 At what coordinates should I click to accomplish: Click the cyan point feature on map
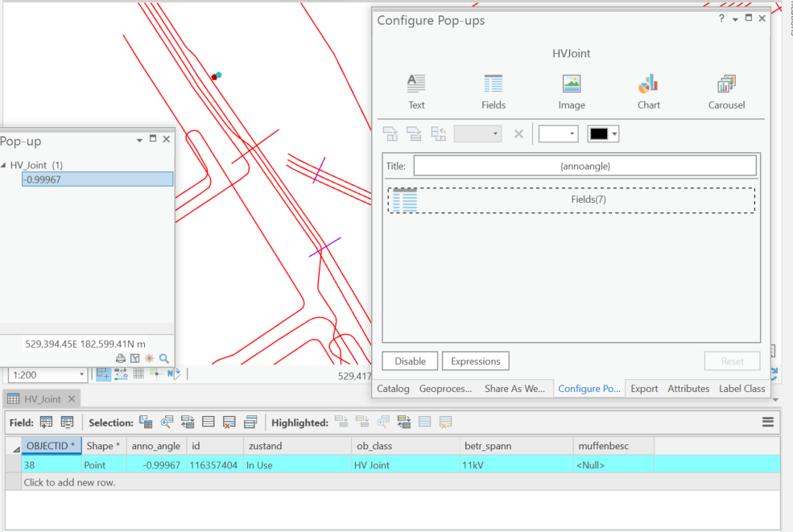[218, 75]
